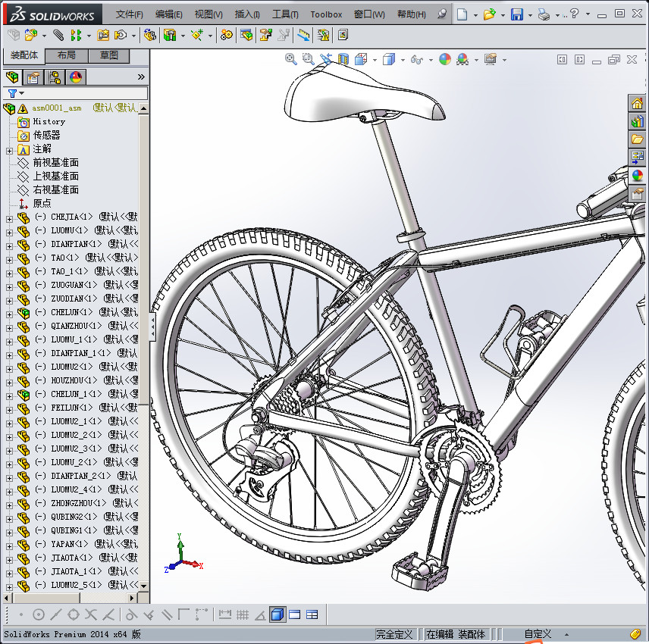Open File Explorer in the task pane
Viewport: 649px width, 644px height.
637,139
